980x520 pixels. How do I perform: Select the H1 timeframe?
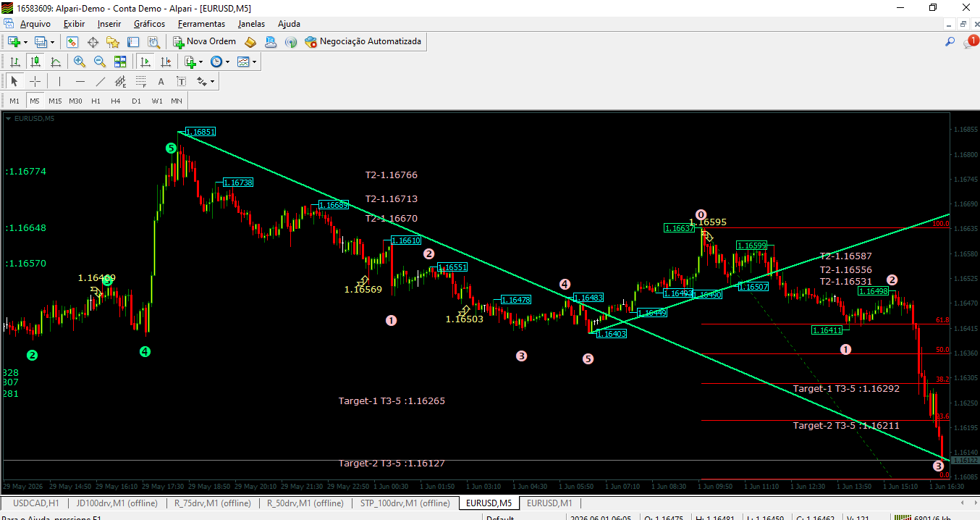click(96, 101)
